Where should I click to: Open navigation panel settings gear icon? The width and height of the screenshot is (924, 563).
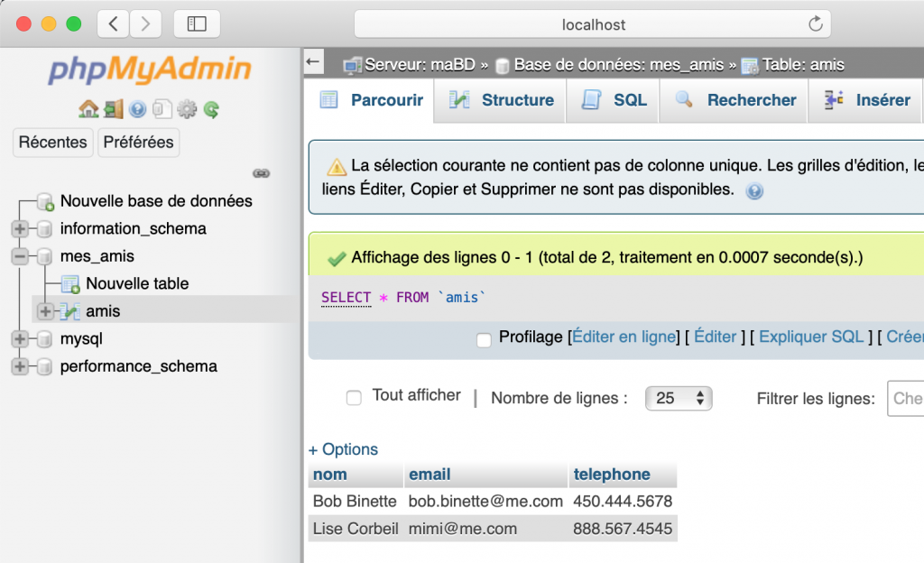point(187,110)
